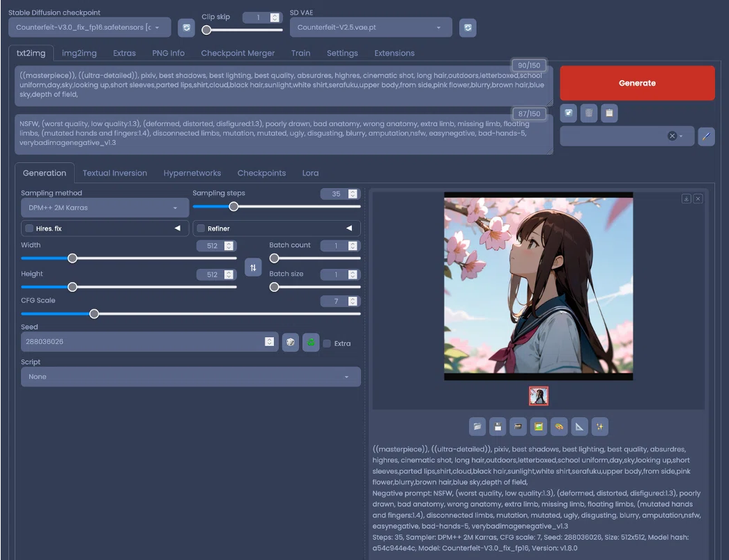
Task: Expand the Hires. fix section arrow
Action: point(177,228)
